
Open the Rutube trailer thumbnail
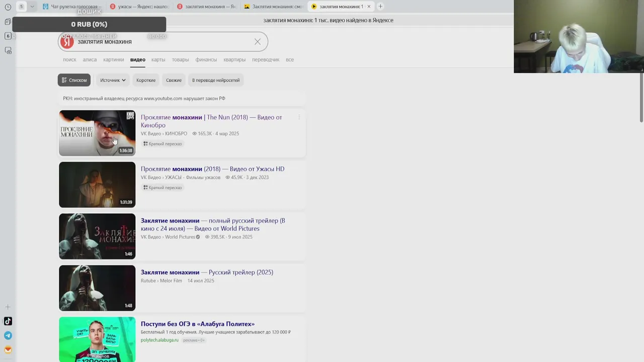pyautogui.click(x=97, y=288)
